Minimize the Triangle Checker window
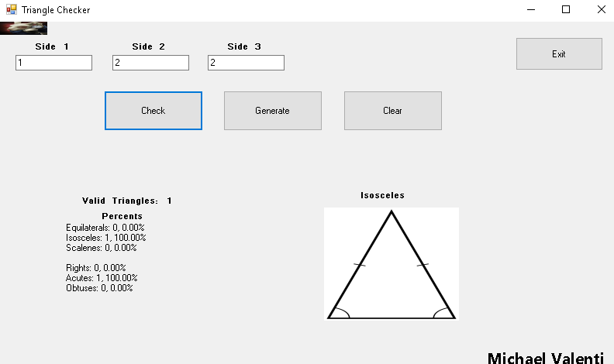This screenshot has width=614, height=364. point(531,10)
